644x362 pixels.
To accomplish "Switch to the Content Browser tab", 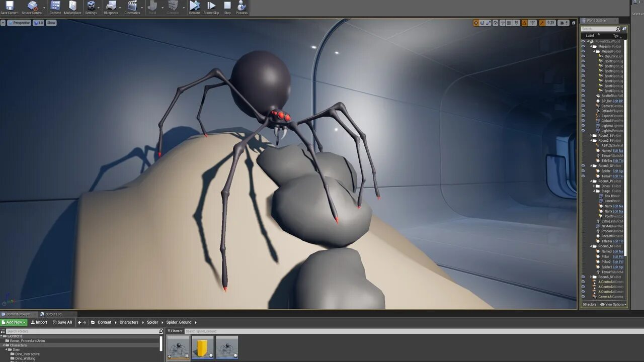I will click(18, 314).
